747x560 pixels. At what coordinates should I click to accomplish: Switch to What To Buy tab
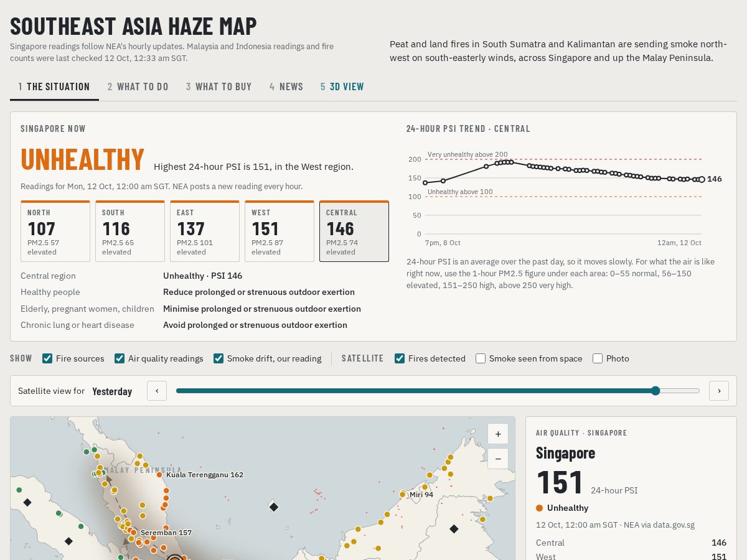pos(219,87)
